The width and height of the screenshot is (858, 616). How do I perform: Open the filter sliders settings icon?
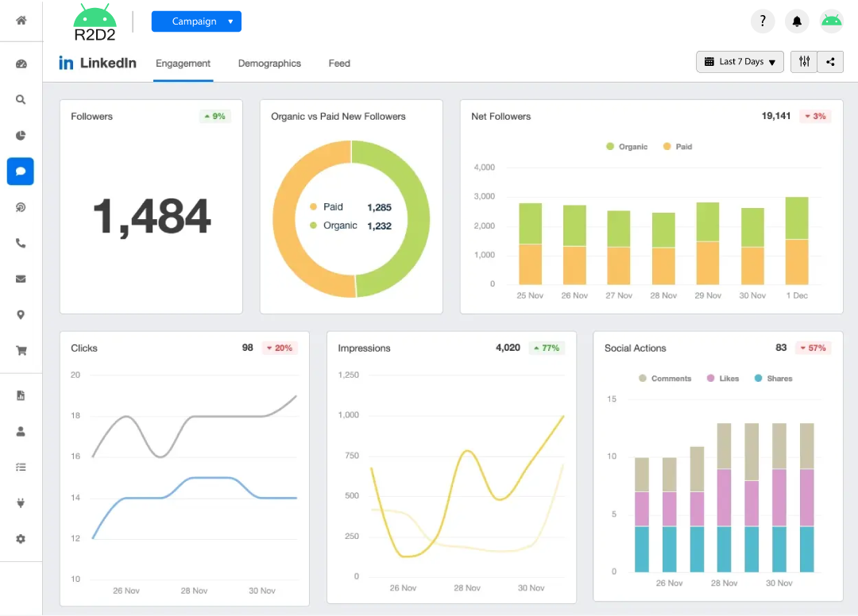(x=804, y=62)
